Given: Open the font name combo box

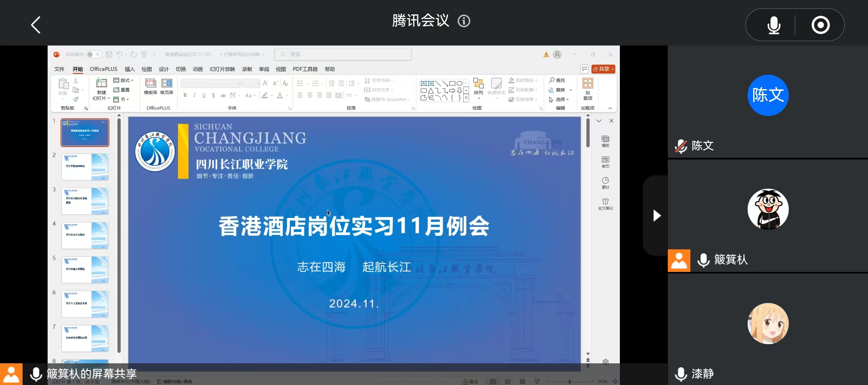Looking at the screenshot, I should point(211,83).
